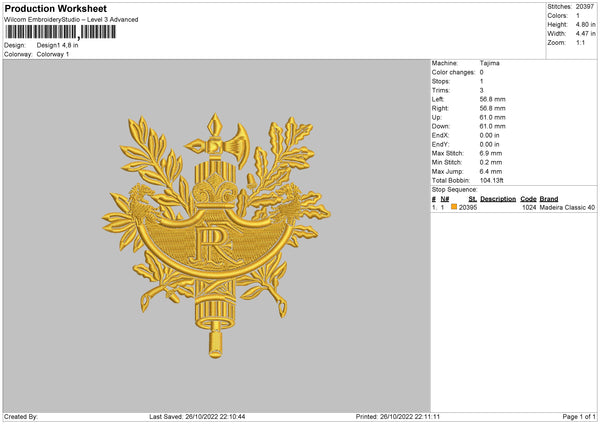Click the 'Up:' label
This screenshot has height=424, width=600.
(437, 117)
